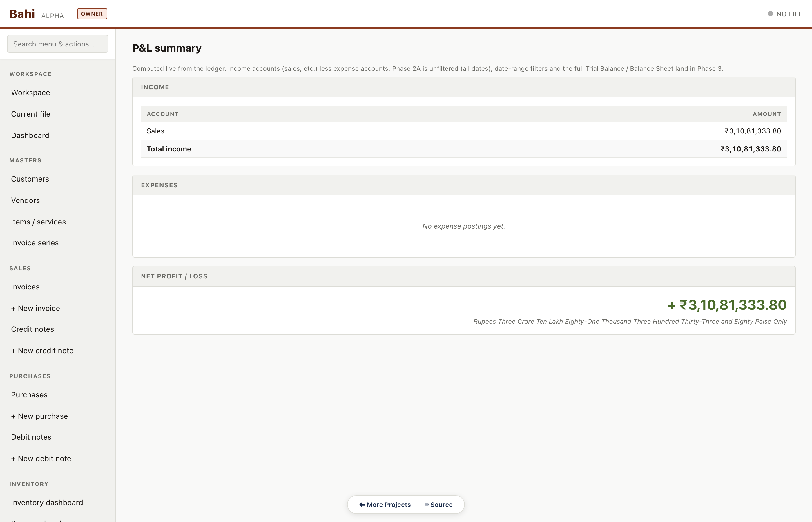Open the Inventory dashboard
This screenshot has width=812, height=522.
coord(47,502)
